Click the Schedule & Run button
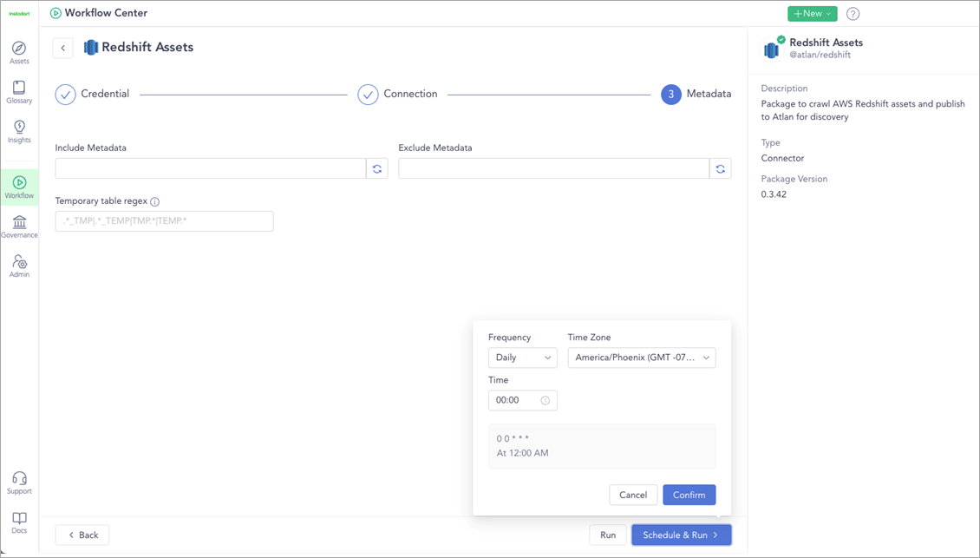980x558 pixels. [x=682, y=535]
